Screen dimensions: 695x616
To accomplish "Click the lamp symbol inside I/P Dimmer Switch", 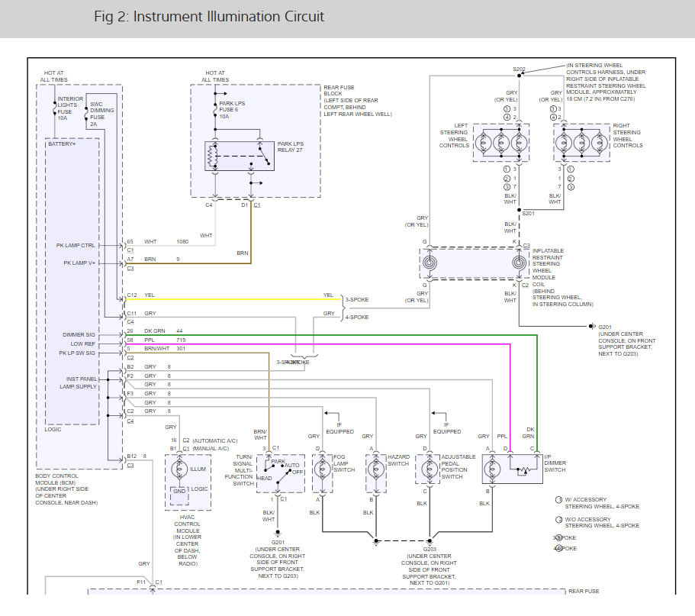I will 492,469.
